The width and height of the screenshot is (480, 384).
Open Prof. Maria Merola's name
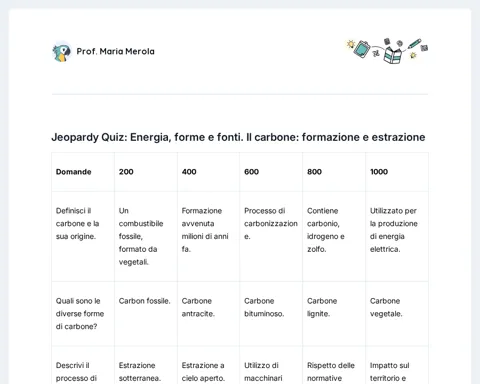115,51
